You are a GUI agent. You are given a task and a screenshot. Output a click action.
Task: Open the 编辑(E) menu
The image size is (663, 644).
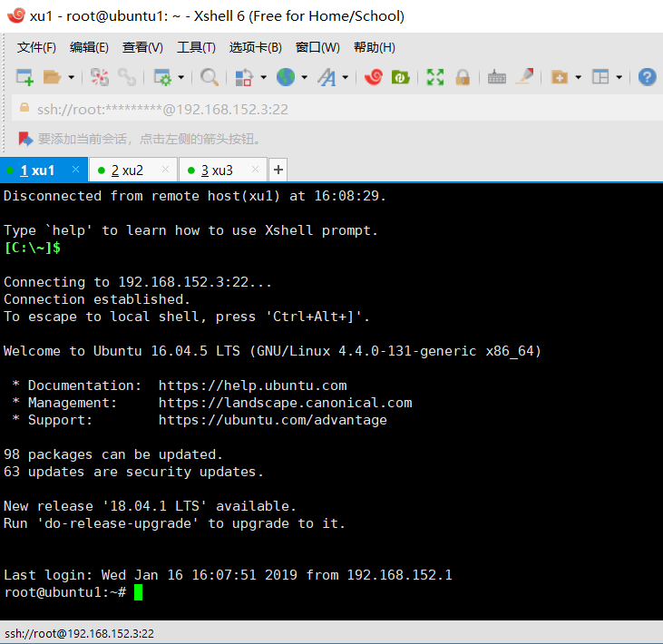click(89, 47)
